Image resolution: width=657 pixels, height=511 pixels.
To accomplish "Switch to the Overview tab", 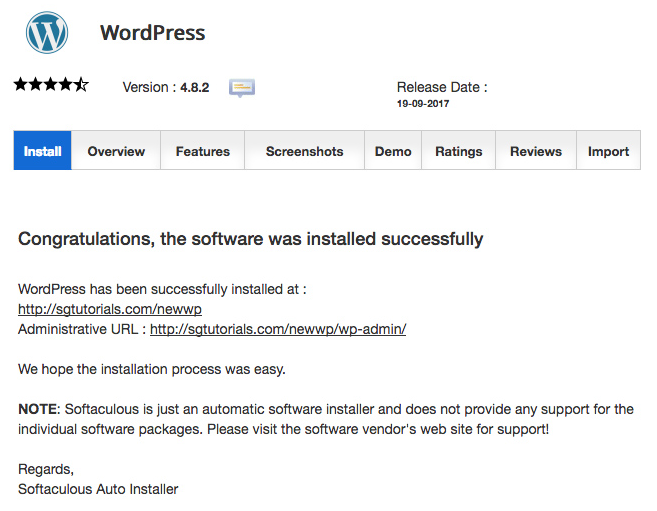I will (116, 151).
